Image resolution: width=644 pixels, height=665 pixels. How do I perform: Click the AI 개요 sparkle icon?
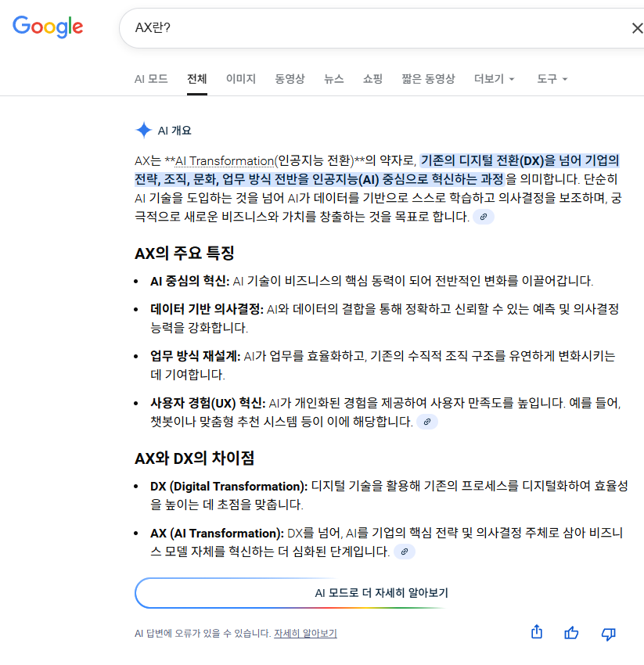[144, 130]
